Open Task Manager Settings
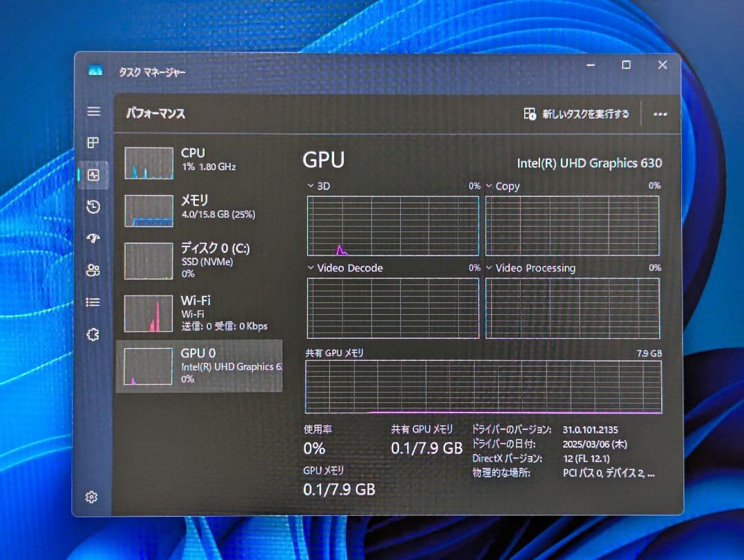Screen dimensions: 744x560 point(93,496)
